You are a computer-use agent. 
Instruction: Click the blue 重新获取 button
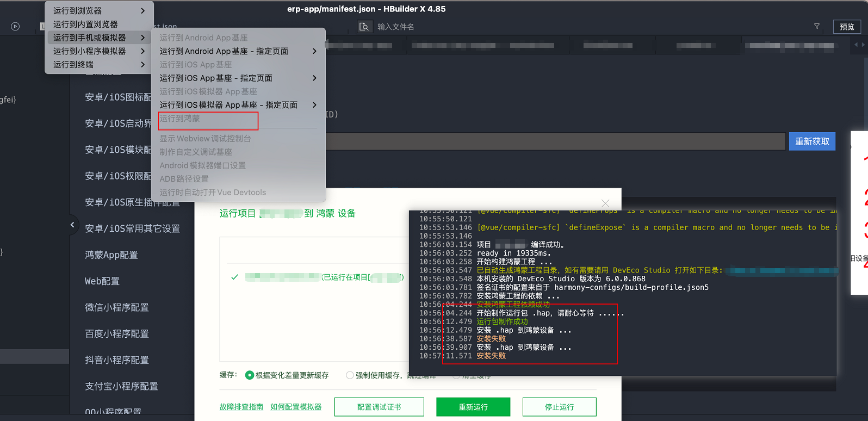[x=812, y=141]
